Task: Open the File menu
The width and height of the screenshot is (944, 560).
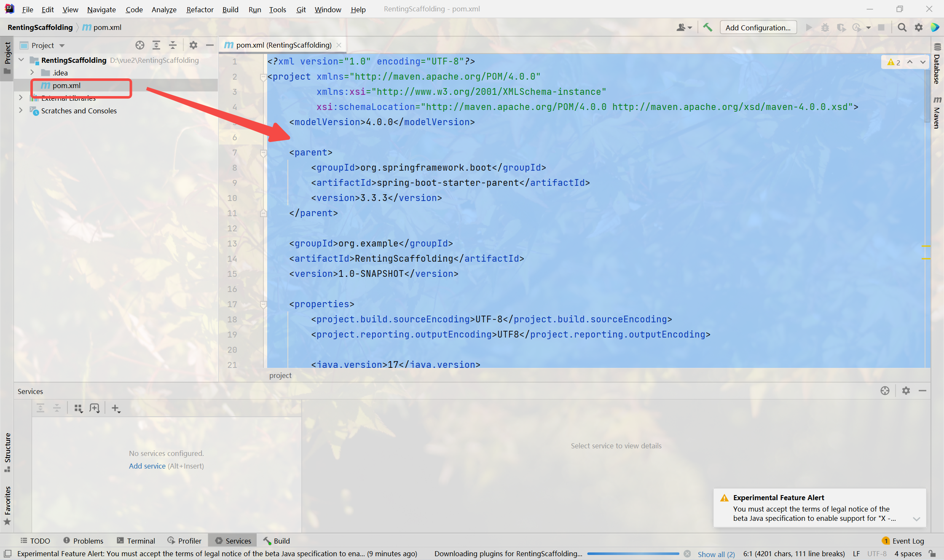Action: point(27,9)
